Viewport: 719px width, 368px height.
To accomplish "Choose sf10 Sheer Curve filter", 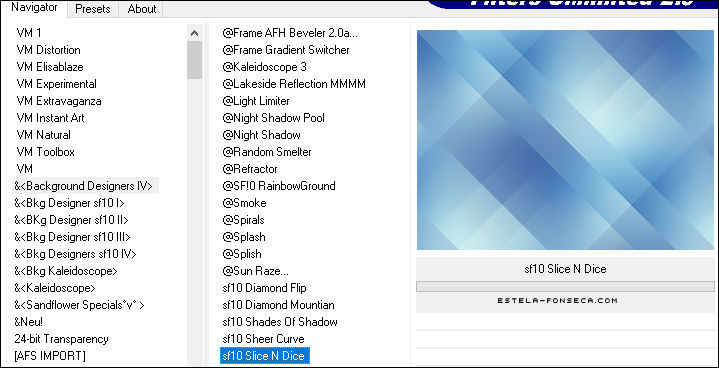I will 263,339.
